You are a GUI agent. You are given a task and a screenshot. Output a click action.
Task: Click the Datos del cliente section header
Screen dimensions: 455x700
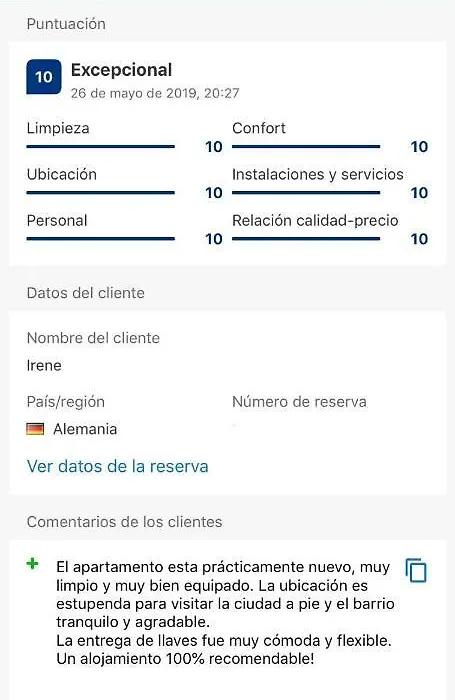[86, 293]
